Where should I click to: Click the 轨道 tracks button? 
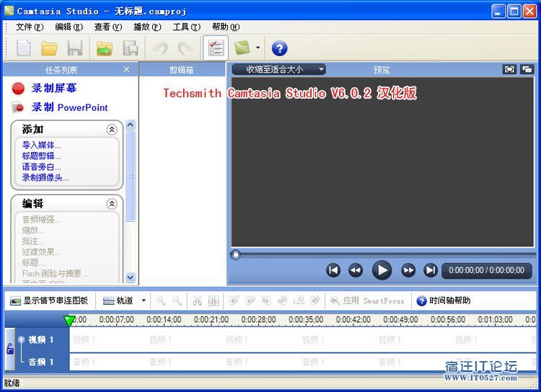(118, 300)
